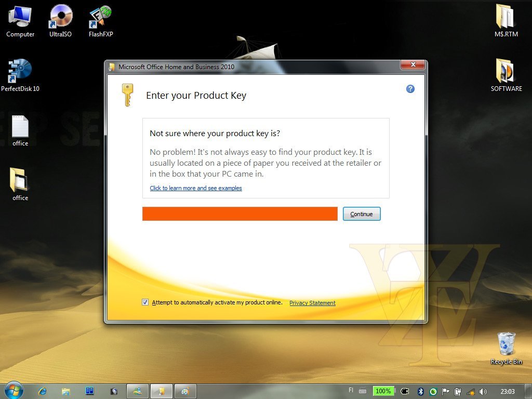Click the Continue button
Screen dimensions: 532x399
tap(362, 214)
